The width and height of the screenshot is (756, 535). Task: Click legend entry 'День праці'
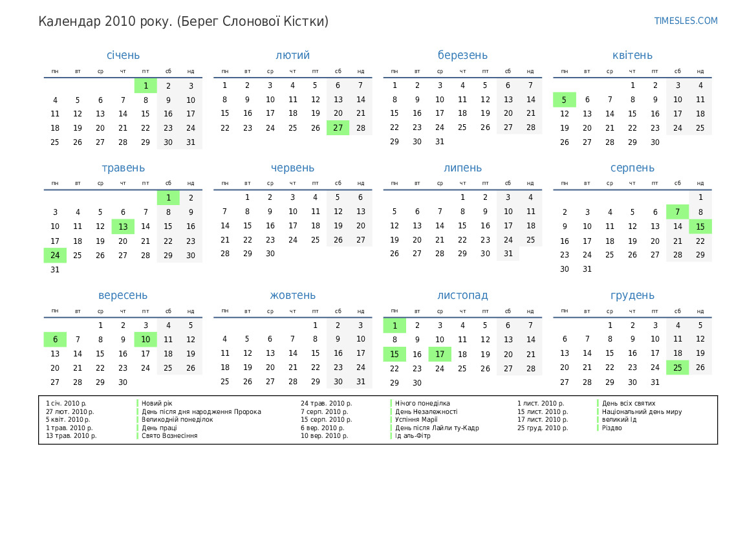(159, 428)
